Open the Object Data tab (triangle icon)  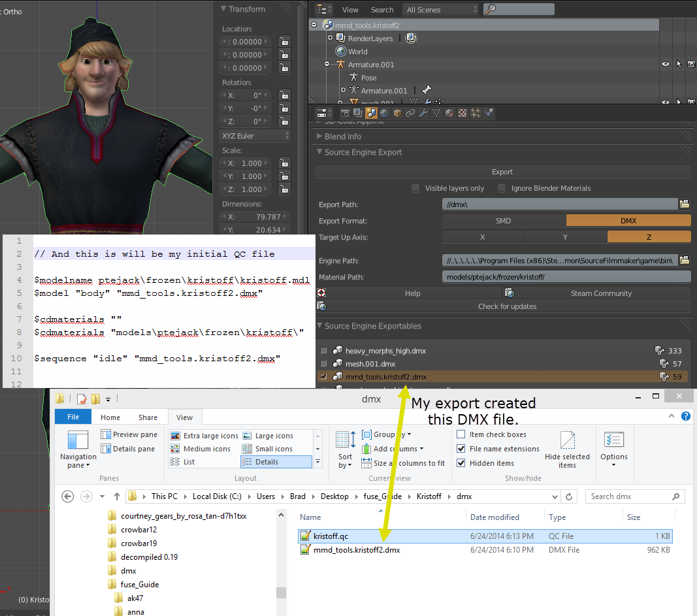tap(436, 113)
